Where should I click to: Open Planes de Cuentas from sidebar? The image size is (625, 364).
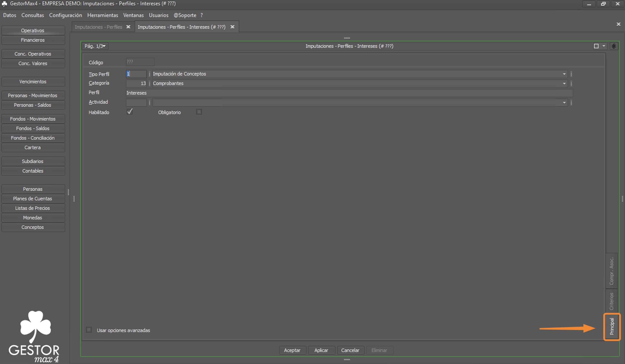coord(33,199)
